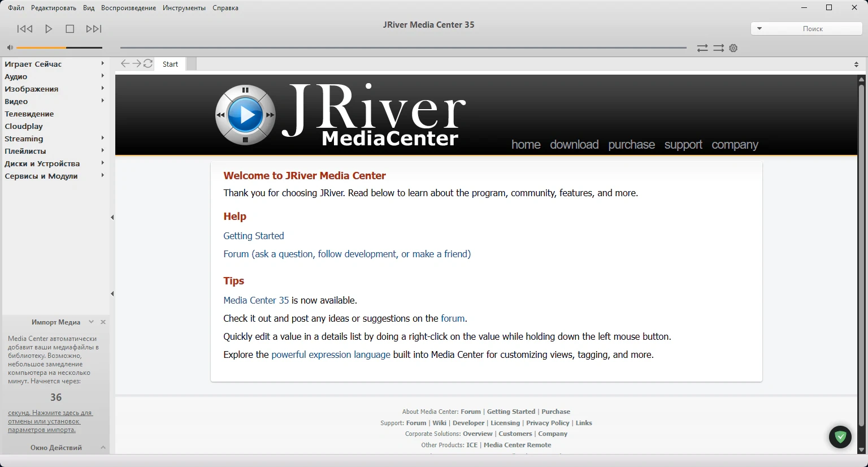Expand the Видео tree arrow
This screenshot has height=467, width=868.
coord(102,101)
